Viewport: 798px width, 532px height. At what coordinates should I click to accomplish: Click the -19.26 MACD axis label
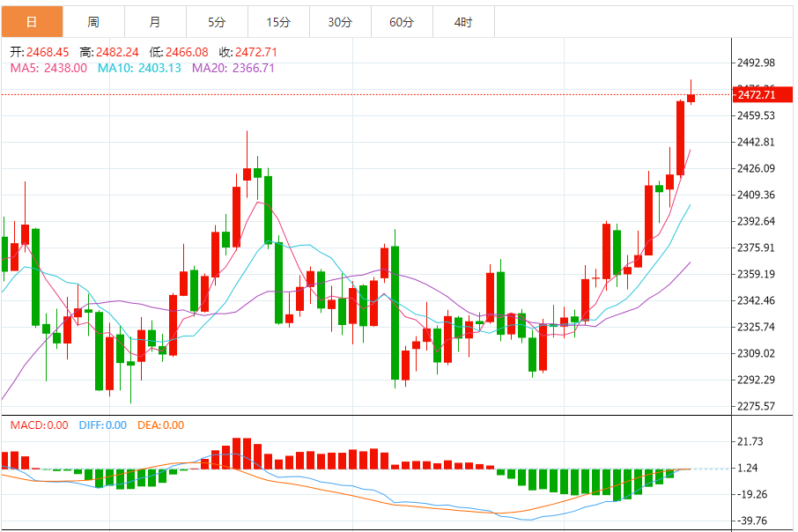pyautogui.click(x=750, y=495)
